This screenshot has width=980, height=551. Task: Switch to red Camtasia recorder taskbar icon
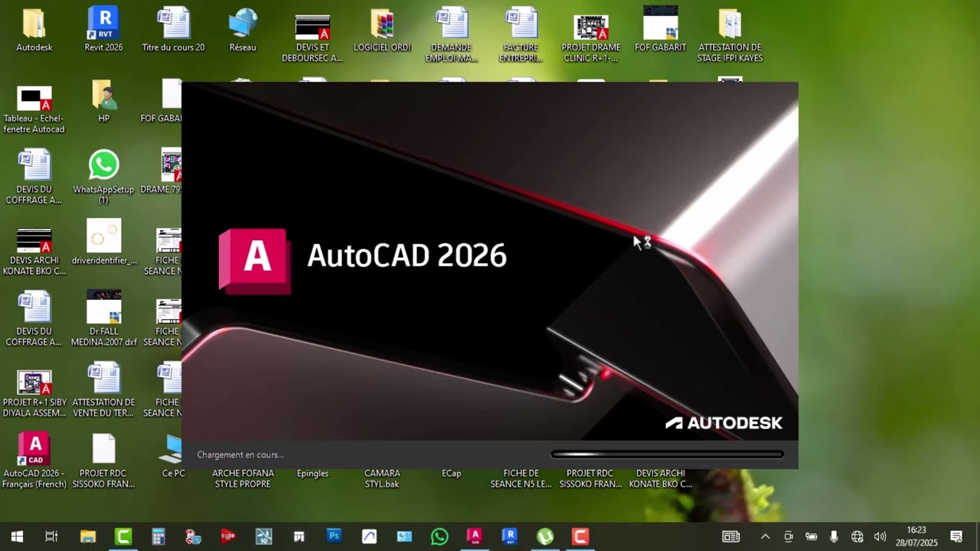[x=580, y=536]
